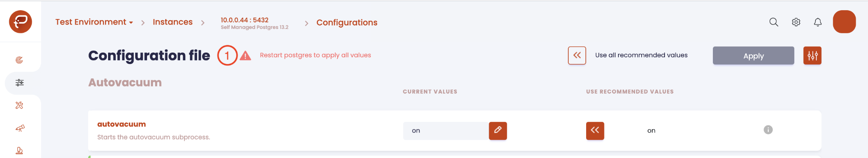This screenshot has width=868, height=158.
Task: Click the Configurations breadcrumb
Action: [347, 22]
